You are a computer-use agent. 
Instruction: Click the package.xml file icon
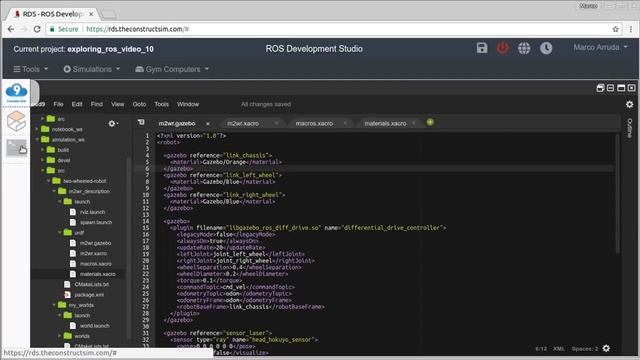pos(67,295)
